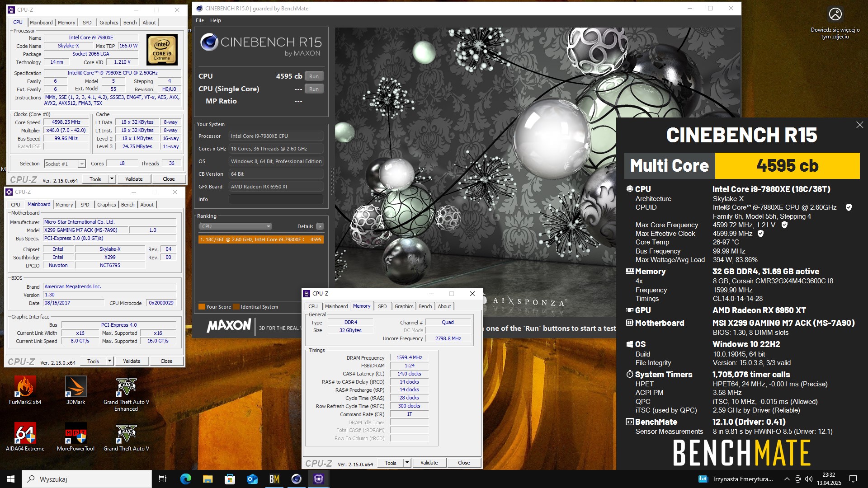Click the taskbar search box Wyszukaj
This screenshot has width=868, height=488.
pos(87,479)
